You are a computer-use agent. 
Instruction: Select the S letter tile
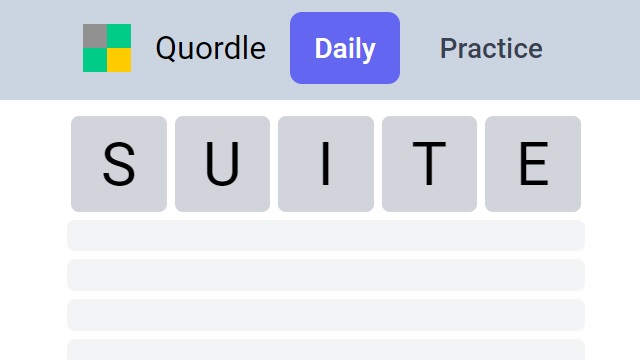119,164
